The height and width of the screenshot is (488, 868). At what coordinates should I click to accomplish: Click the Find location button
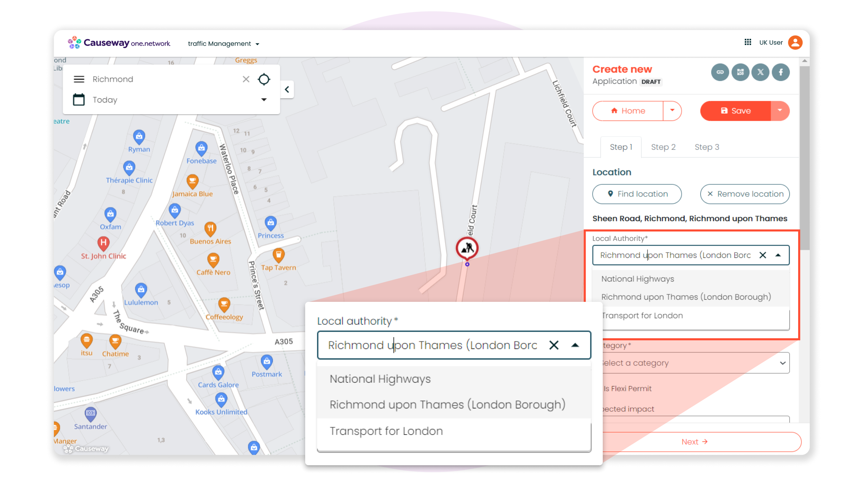pos(637,194)
